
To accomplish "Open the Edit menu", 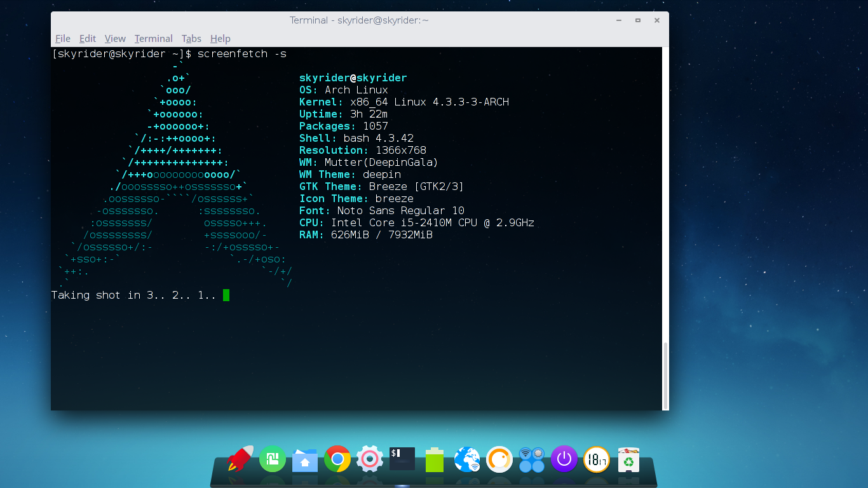I will pyautogui.click(x=88, y=39).
